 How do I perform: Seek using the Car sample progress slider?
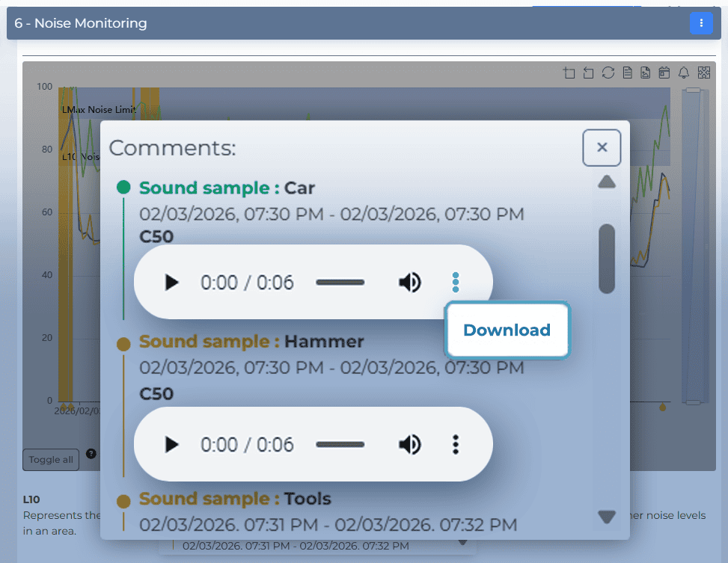coord(340,282)
